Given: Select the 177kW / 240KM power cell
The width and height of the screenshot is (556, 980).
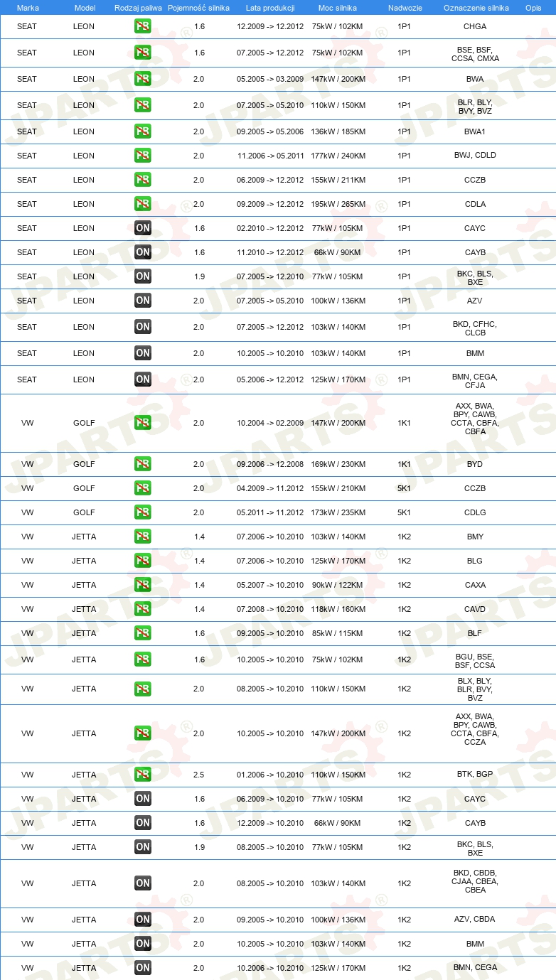Looking at the screenshot, I should tap(338, 156).
